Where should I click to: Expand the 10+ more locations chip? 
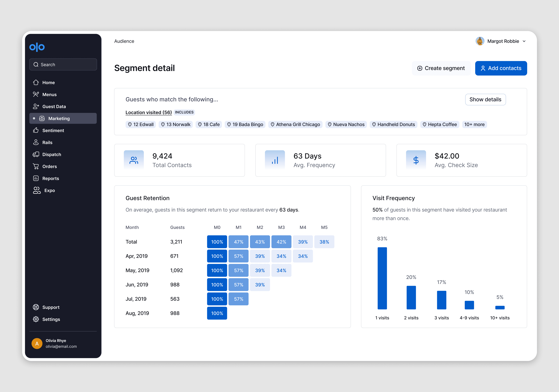click(474, 124)
